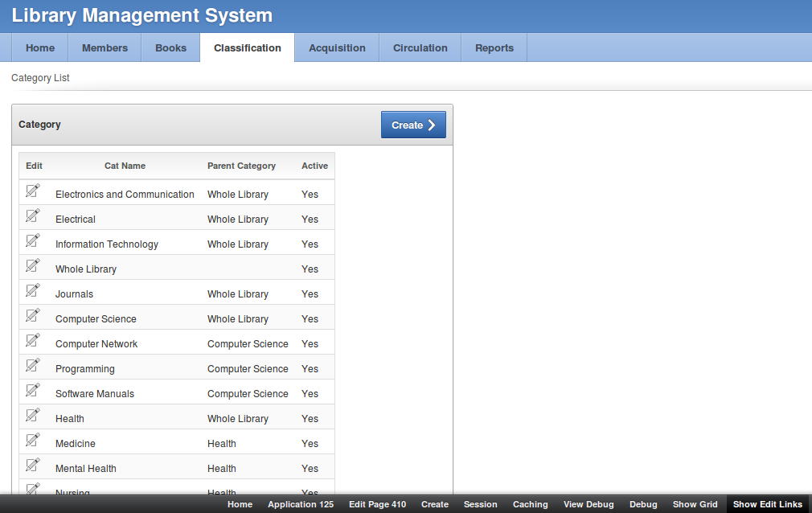Sort by Parent Category column header
Image resolution: width=812 pixels, height=513 pixels.
pos(241,166)
